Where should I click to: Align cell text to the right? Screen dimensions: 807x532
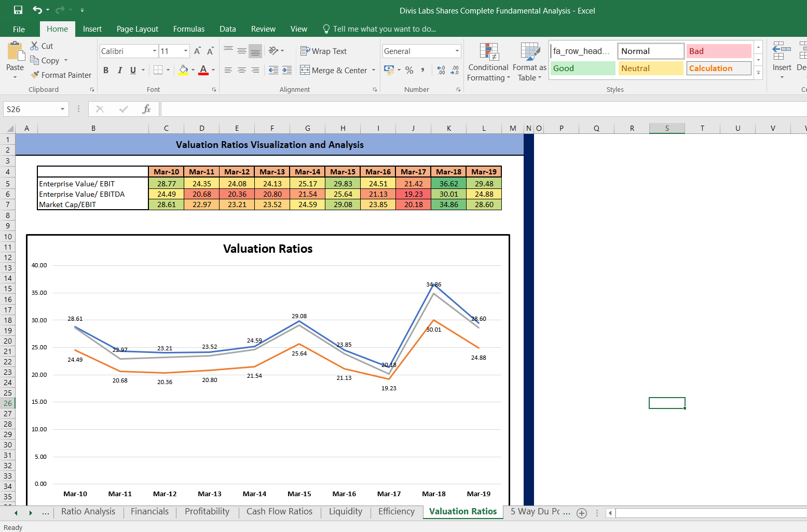click(x=255, y=70)
